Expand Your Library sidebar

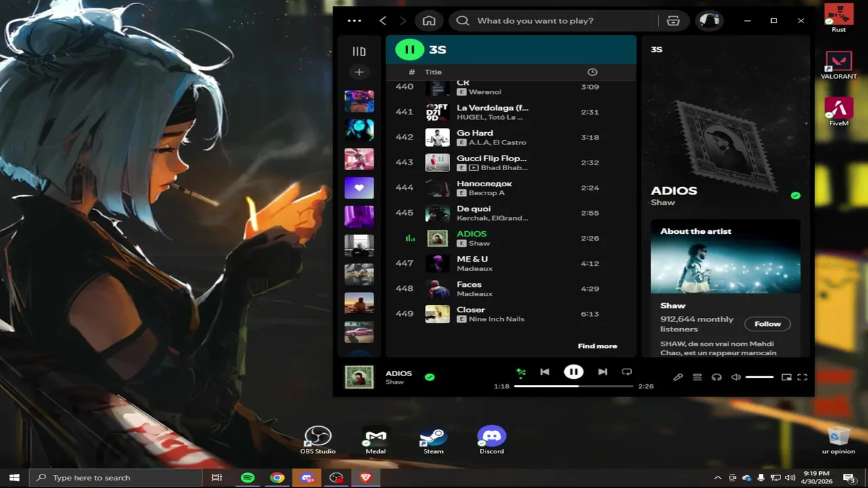pyautogui.click(x=359, y=51)
